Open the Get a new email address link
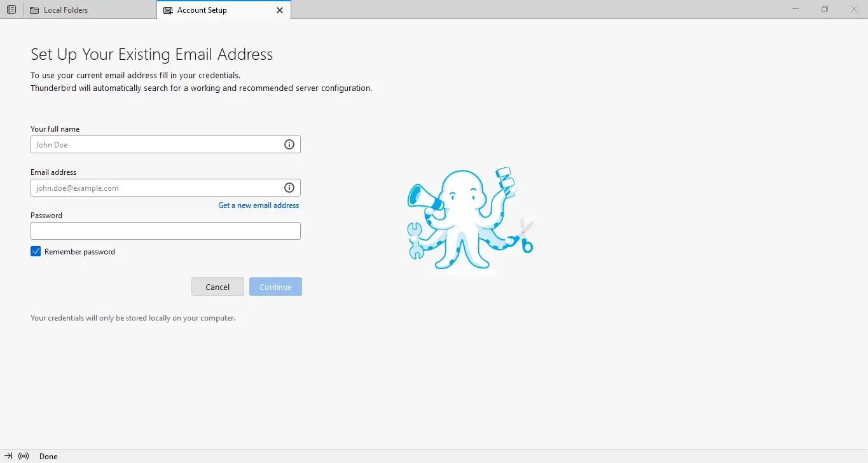The width and height of the screenshot is (868, 463). tap(258, 205)
